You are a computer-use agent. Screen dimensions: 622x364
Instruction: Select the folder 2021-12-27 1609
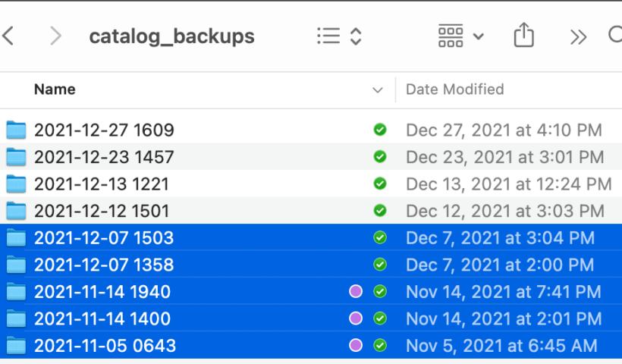pos(311,130)
